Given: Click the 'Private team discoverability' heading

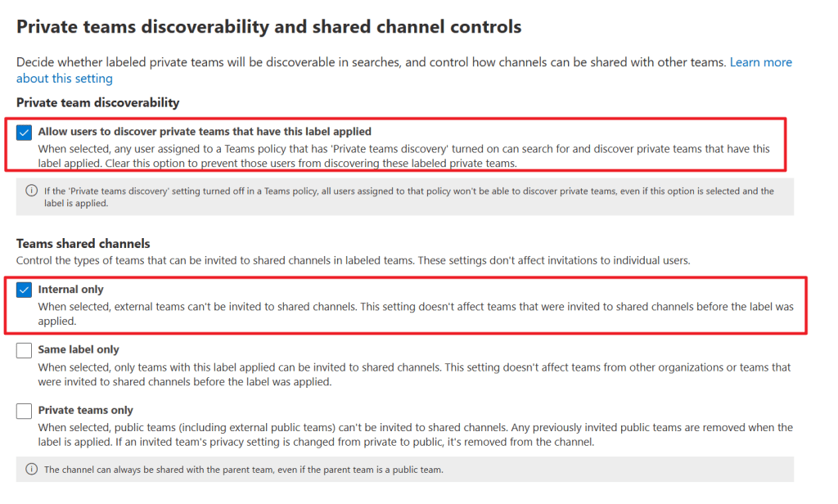Looking at the screenshot, I should pyautogui.click(x=98, y=102).
